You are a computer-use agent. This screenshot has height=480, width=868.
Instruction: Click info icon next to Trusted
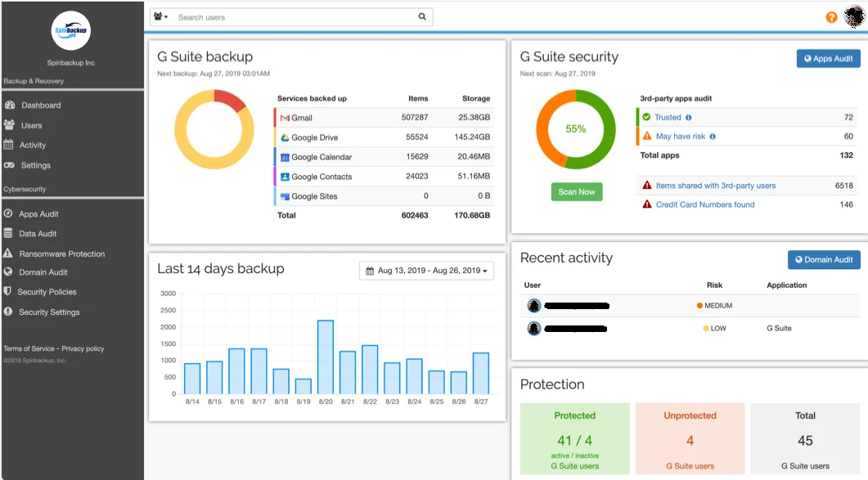tap(689, 118)
